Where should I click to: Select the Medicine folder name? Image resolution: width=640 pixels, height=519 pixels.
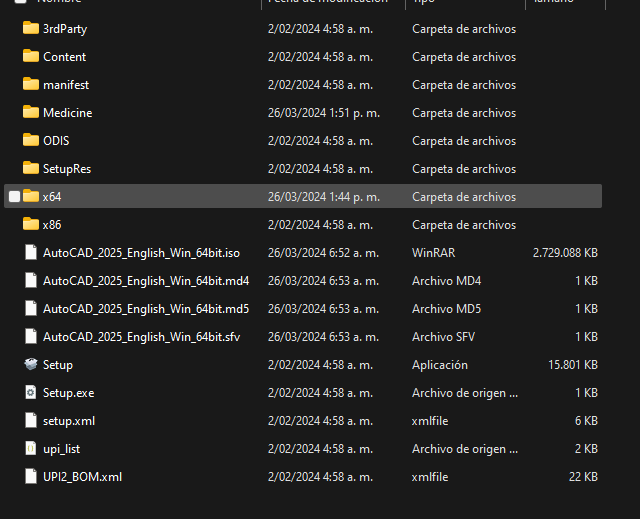pos(67,113)
